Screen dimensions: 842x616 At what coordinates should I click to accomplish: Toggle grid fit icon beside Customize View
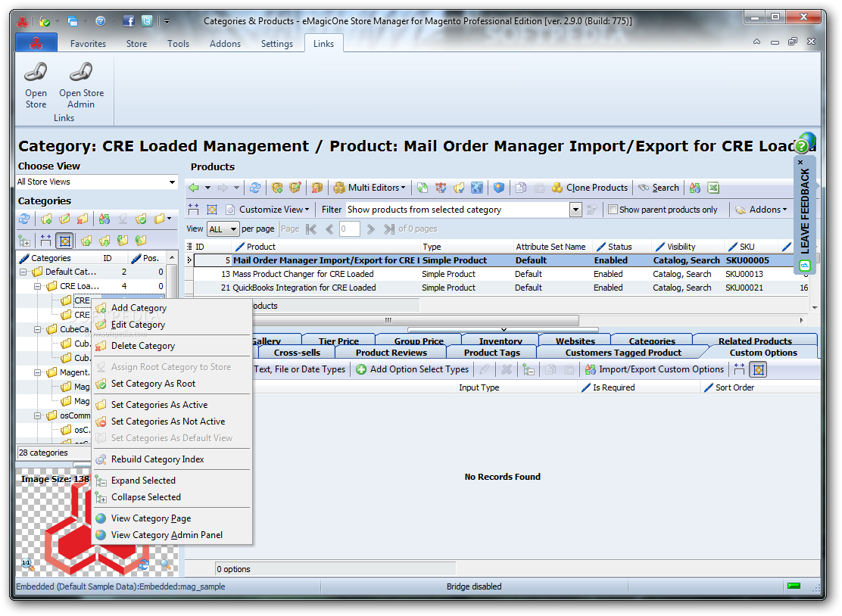coord(211,210)
